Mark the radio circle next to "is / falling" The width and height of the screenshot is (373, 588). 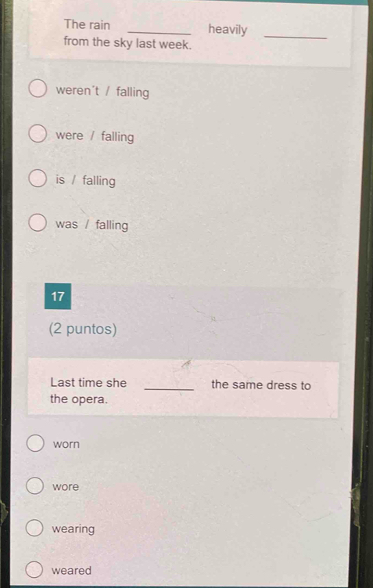pos(38,179)
